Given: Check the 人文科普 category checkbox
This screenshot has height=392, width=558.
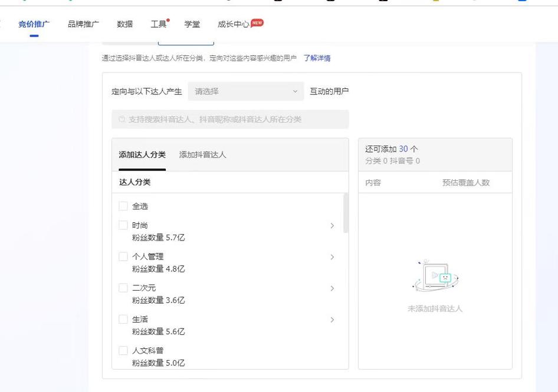Looking at the screenshot, I should point(123,350).
